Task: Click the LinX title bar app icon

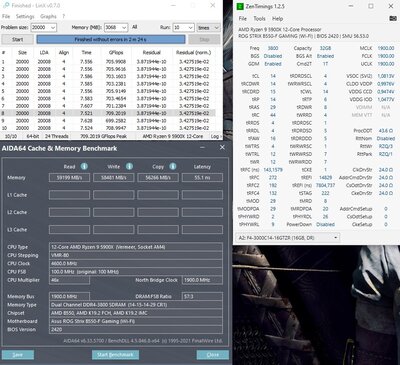Action: pyautogui.click(x=6, y=6)
